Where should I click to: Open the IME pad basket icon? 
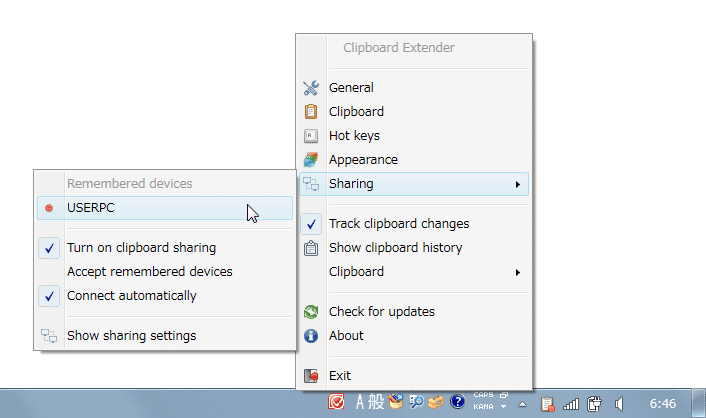click(395, 401)
